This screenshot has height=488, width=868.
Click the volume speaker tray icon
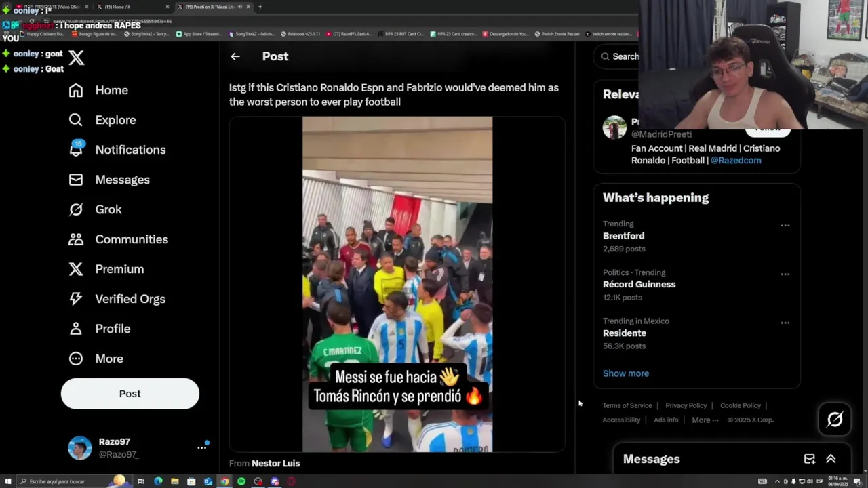point(810,481)
